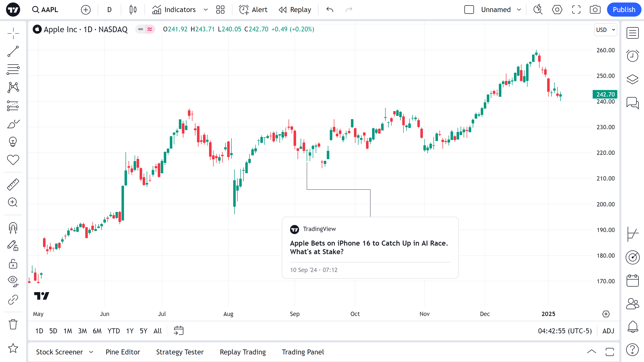
Task: Select the trend line drawing tool
Action: tap(13, 51)
